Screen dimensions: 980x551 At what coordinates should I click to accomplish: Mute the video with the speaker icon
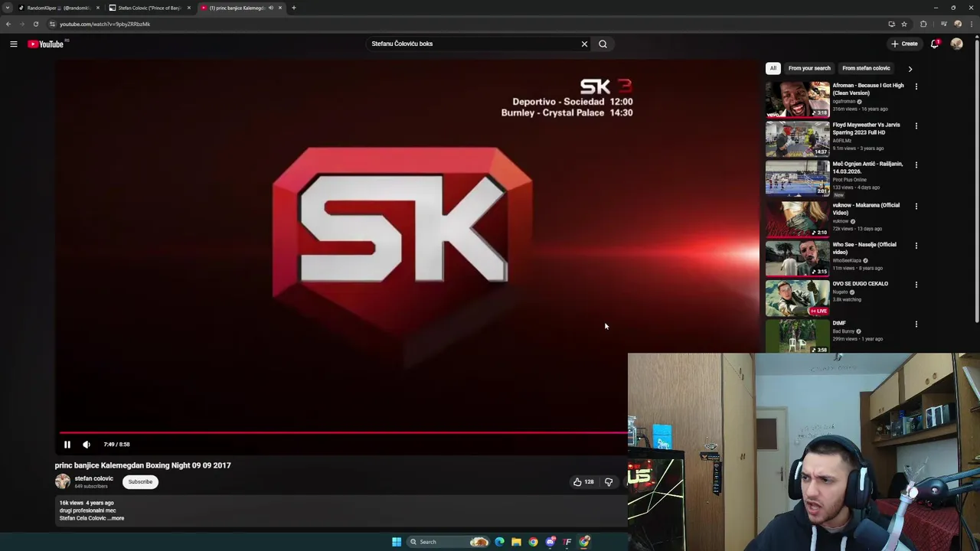(87, 444)
